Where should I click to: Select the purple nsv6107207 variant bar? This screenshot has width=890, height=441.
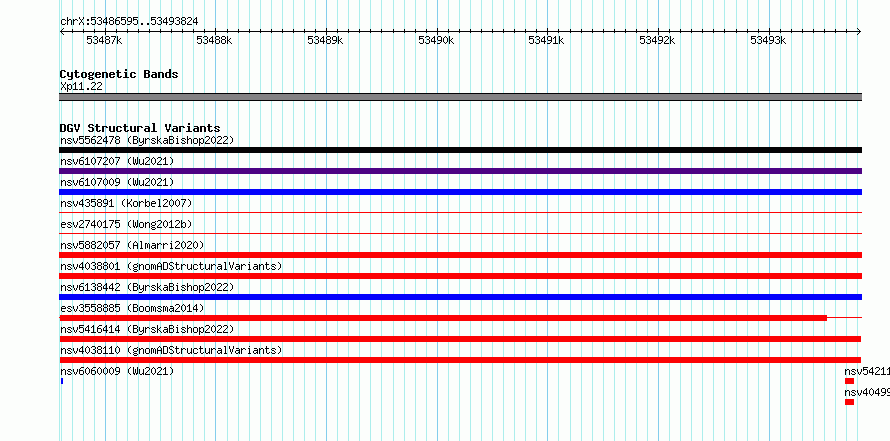460,171
